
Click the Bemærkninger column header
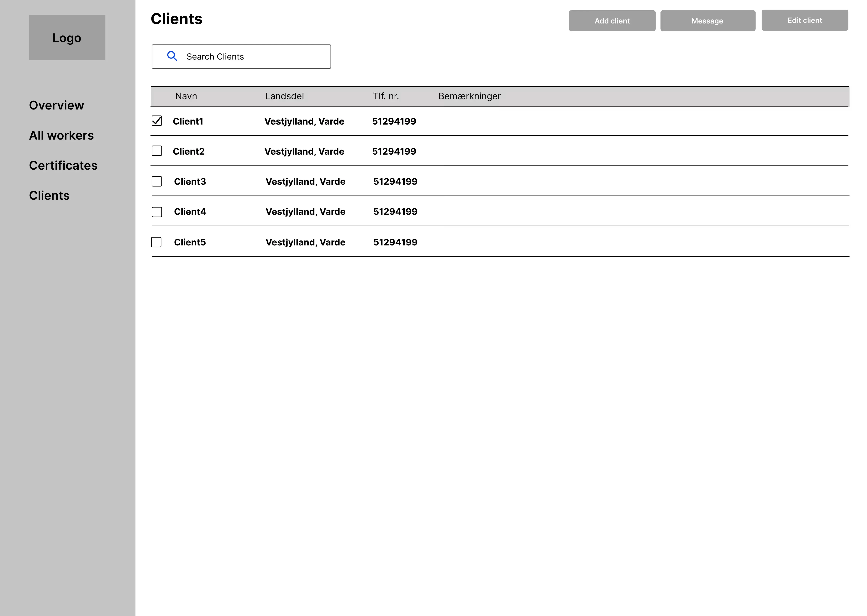click(469, 96)
